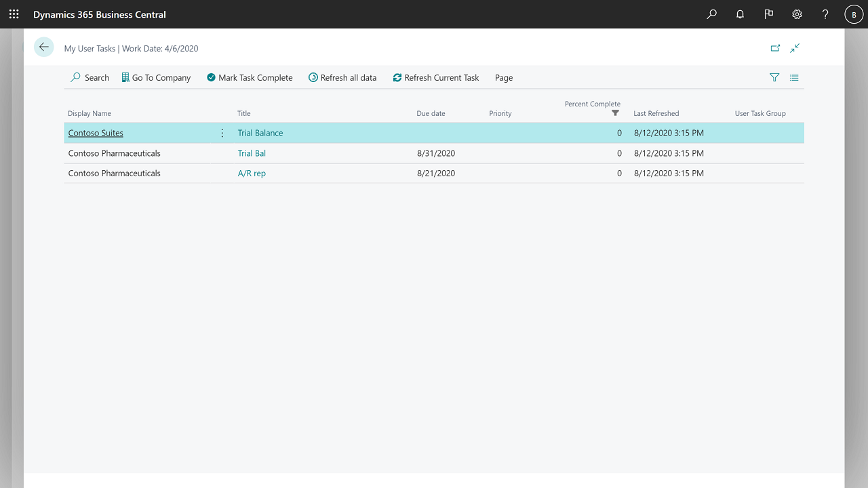Click the Last Refreshed column header
This screenshot has height=488, width=868.
pyautogui.click(x=656, y=113)
